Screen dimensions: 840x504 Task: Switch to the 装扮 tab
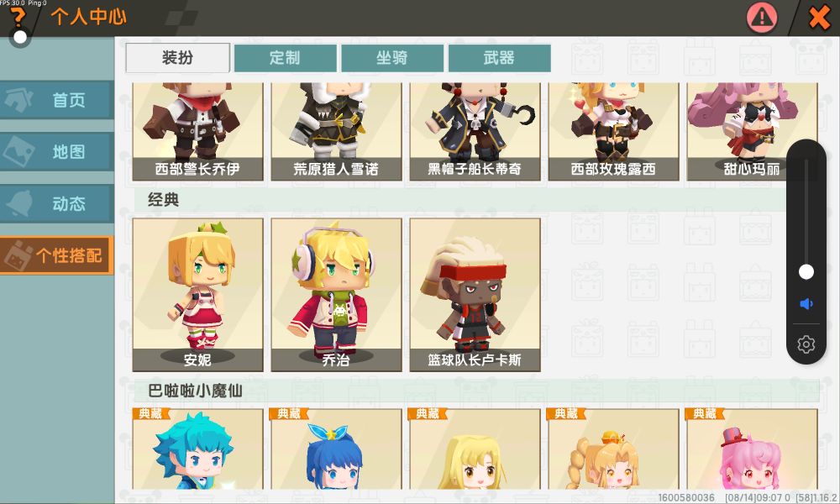178,58
